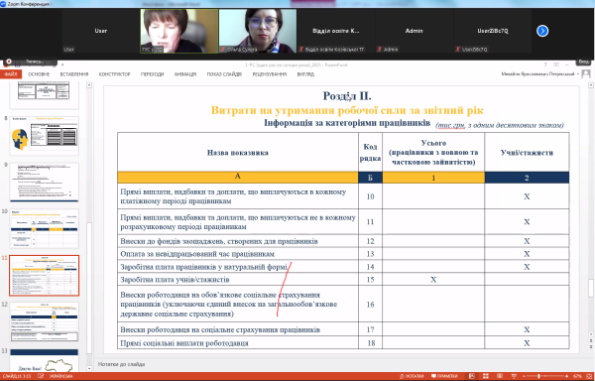Switch to the КОНСТРУКТОР ribbon tab

click(x=115, y=74)
